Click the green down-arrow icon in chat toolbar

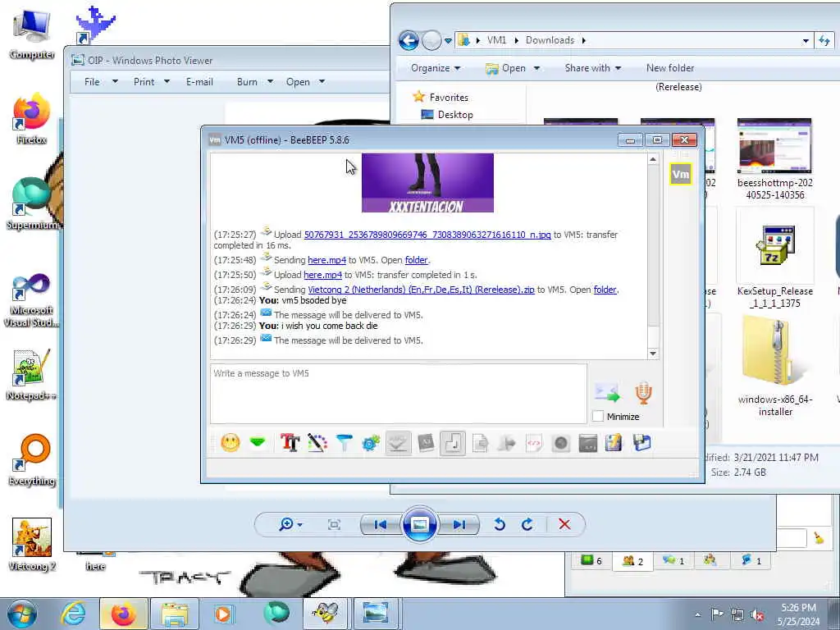pyautogui.click(x=258, y=443)
